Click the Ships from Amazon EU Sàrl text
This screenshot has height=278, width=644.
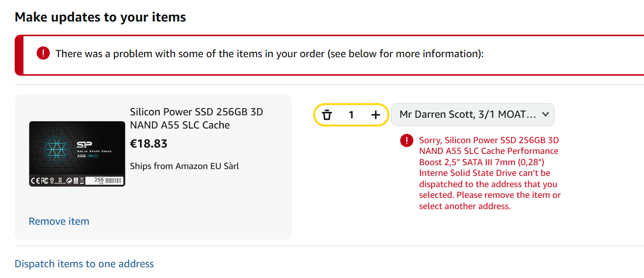184,166
